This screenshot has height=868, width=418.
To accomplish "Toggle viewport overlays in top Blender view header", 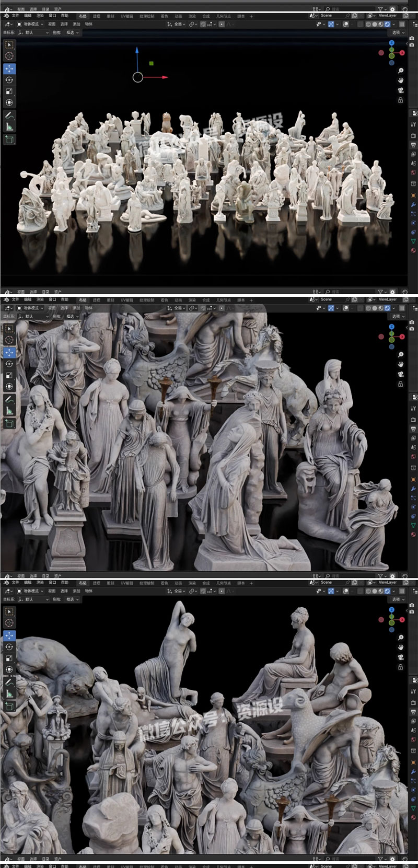I will tap(347, 24).
